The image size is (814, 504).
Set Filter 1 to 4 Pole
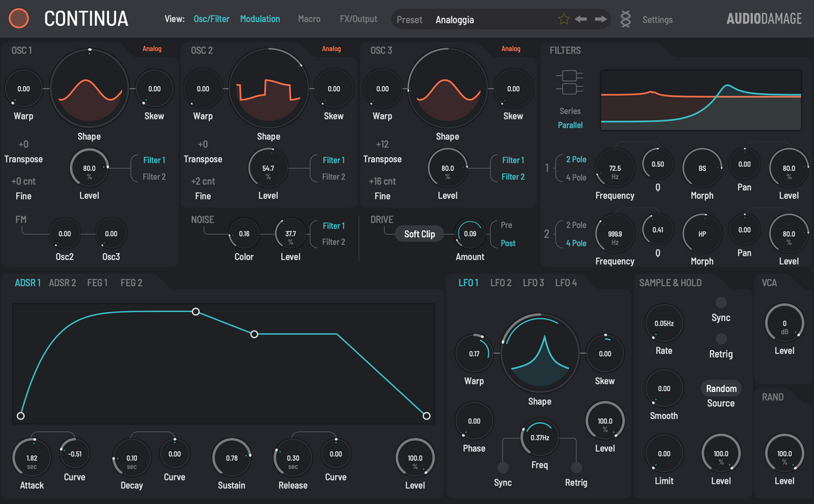click(x=576, y=177)
